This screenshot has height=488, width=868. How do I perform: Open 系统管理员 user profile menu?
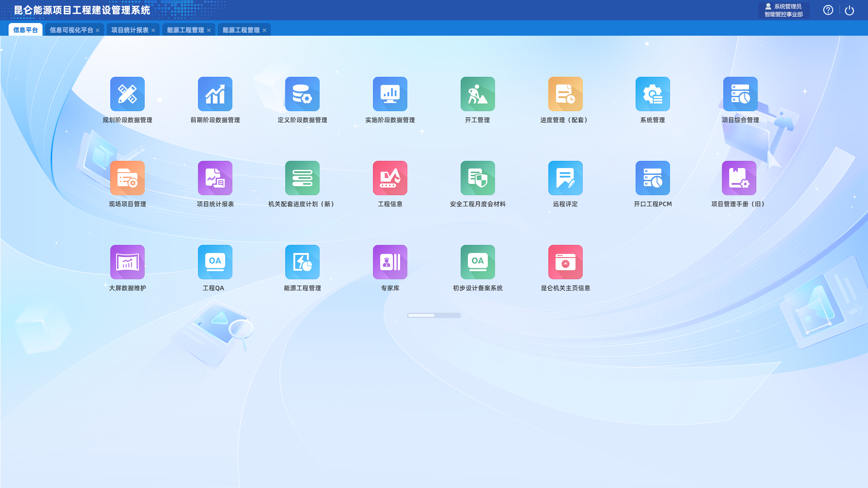tap(783, 10)
